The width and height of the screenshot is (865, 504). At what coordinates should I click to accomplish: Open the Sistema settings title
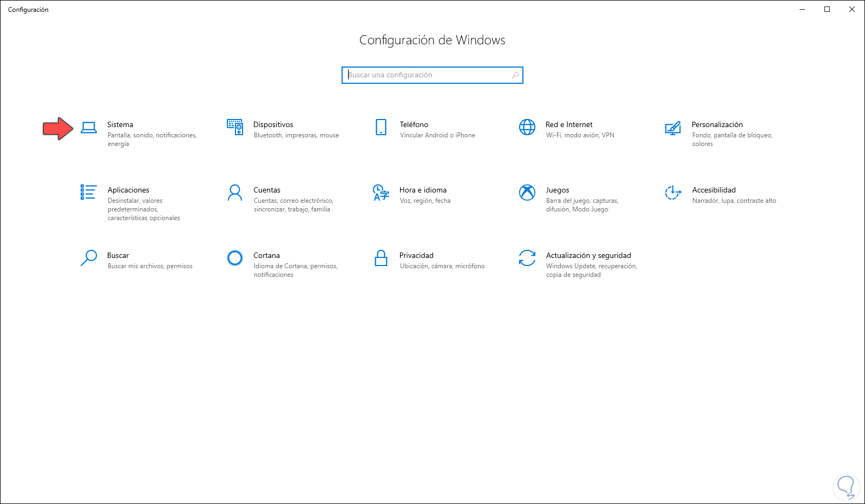pyautogui.click(x=120, y=124)
